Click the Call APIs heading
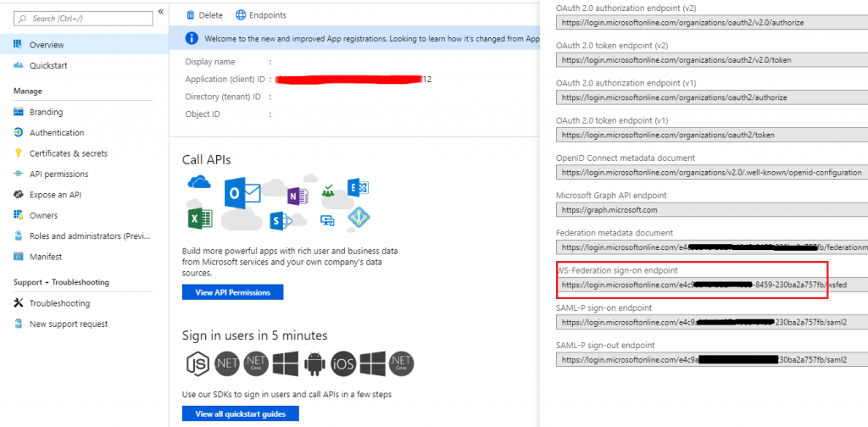The image size is (868, 427). (x=207, y=160)
